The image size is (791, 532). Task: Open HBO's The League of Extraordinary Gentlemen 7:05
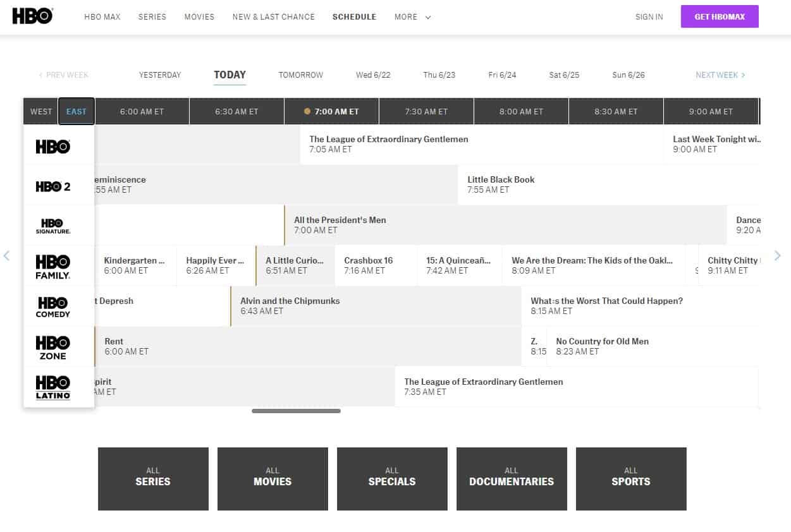click(482, 144)
